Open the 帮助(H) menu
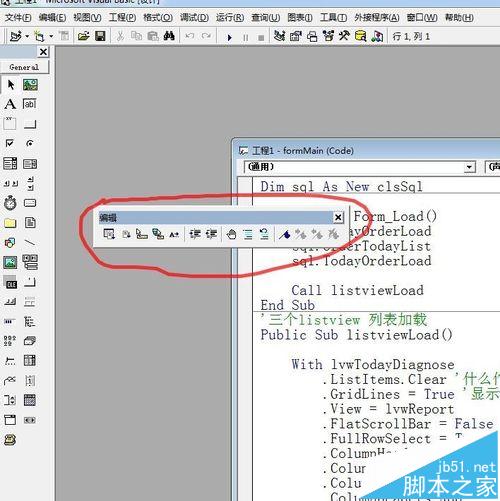Screen dimensions: 500x501 [x=459, y=17]
